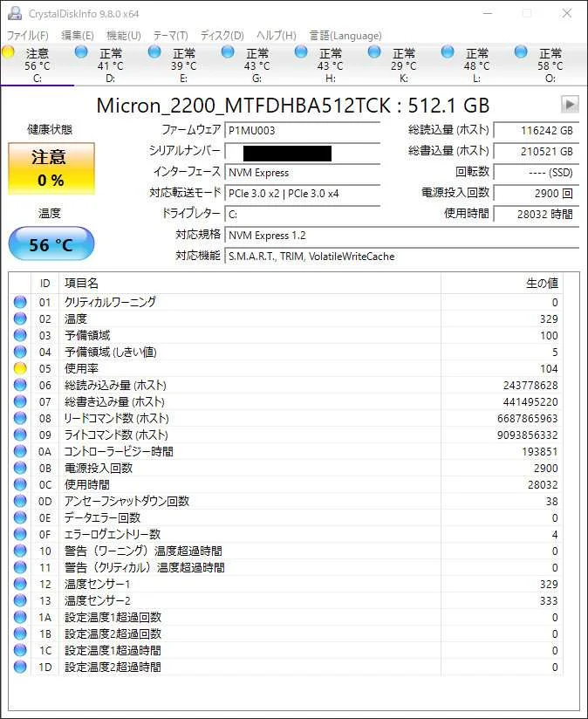Image resolution: width=588 pixels, height=719 pixels.
Task: Click the 総書込量 value 210521 GB
Action: (537, 152)
